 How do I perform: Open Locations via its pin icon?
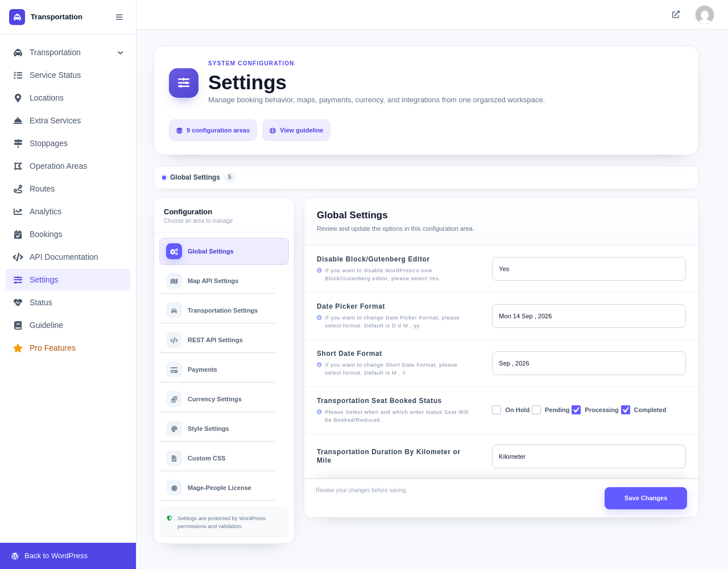click(x=18, y=98)
